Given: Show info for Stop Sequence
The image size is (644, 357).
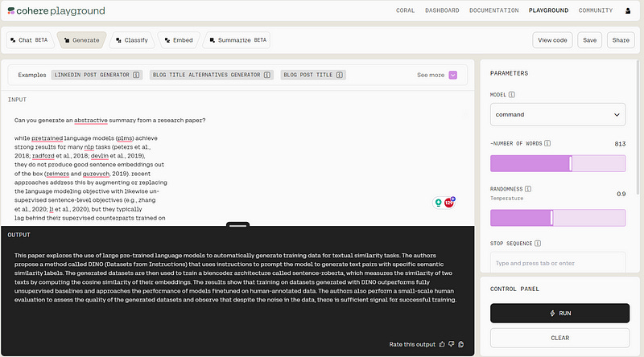Looking at the screenshot, I should [538, 244].
